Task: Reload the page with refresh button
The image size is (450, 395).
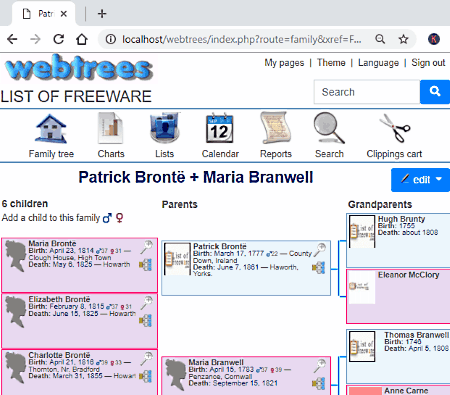Action: pyautogui.click(x=59, y=39)
